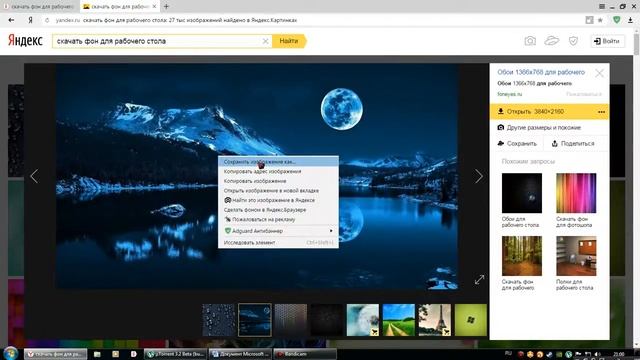
Task: Clear the search query with the X
Action: point(265,41)
